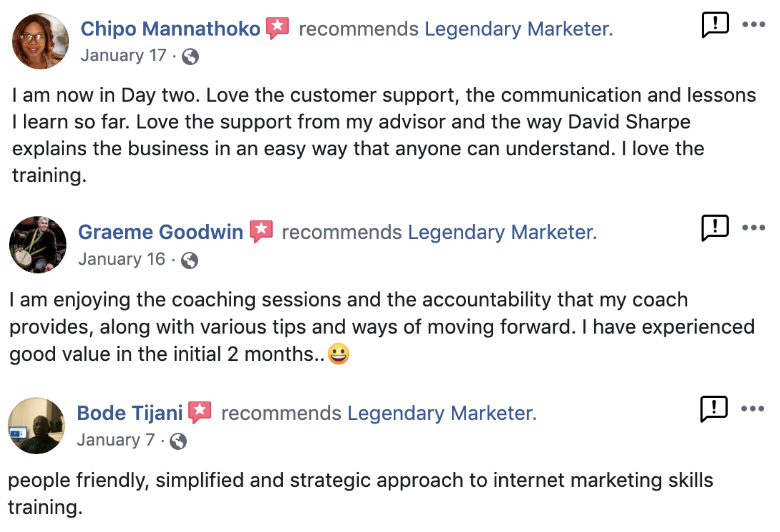Open the more options menu on Graeme's review
The image size is (780, 532).
point(753,228)
